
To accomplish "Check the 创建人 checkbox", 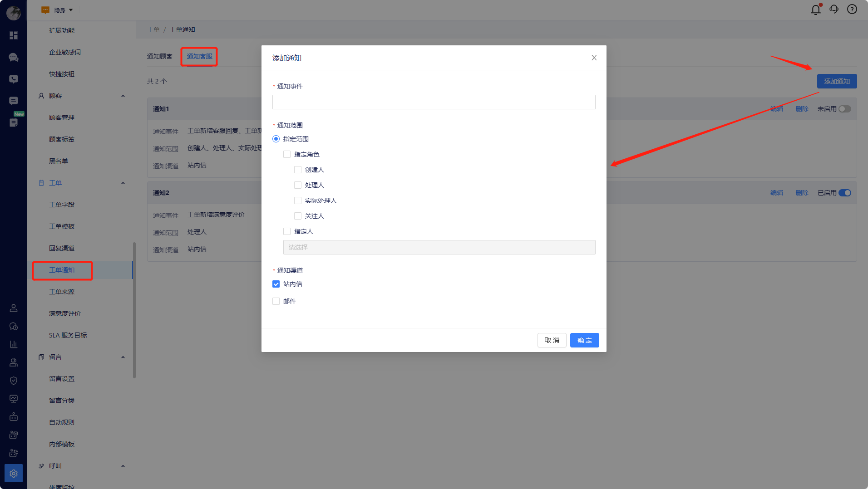I will click(x=298, y=170).
